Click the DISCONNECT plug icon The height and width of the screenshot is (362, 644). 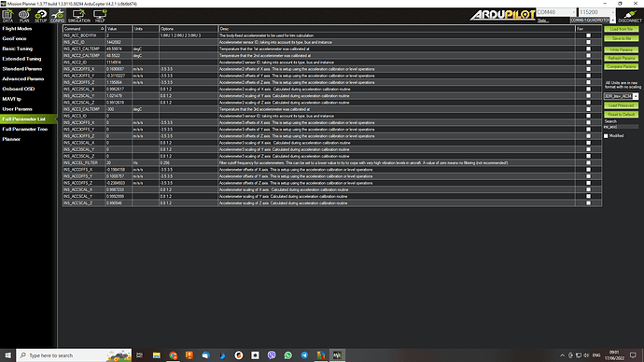[630, 16]
